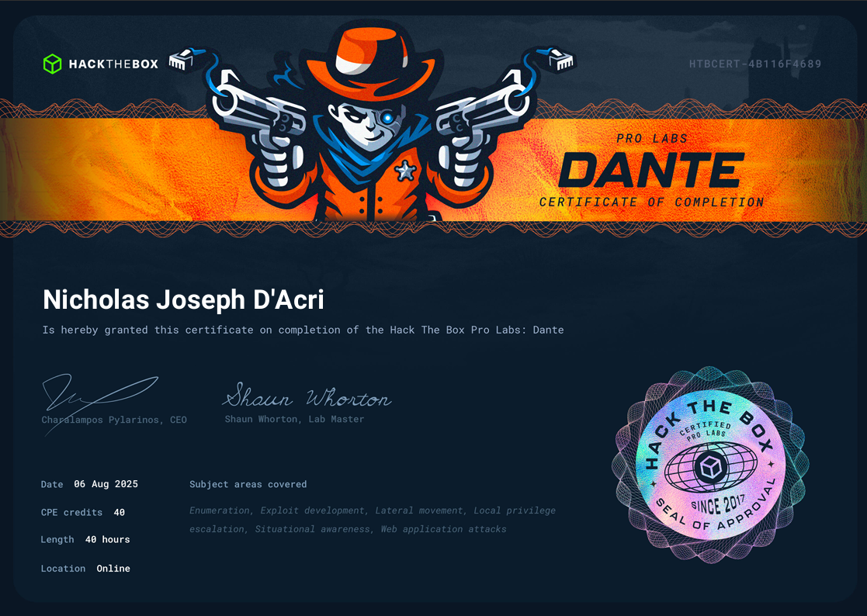
Task: Click the DANTE title text
Action: [651, 170]
